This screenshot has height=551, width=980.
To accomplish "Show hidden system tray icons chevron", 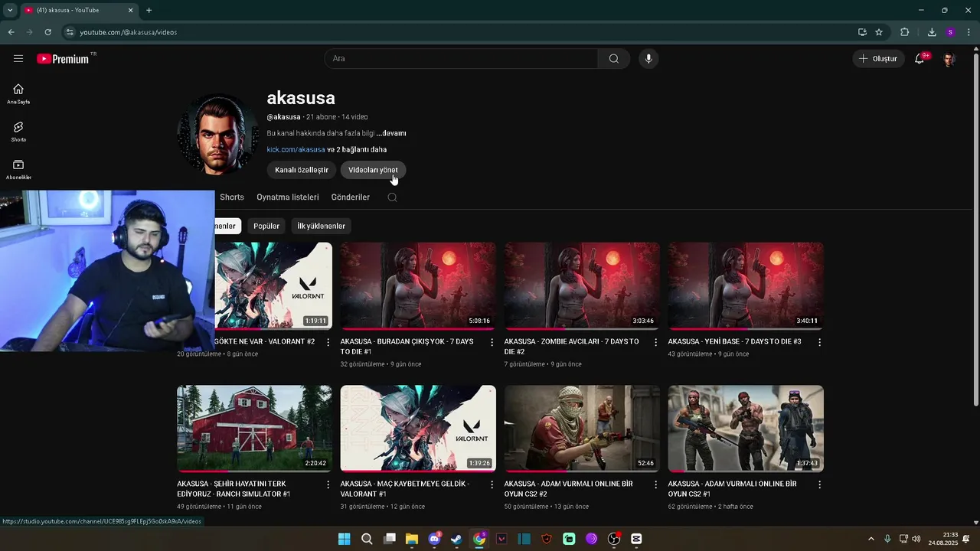I will tap(871, 539).
